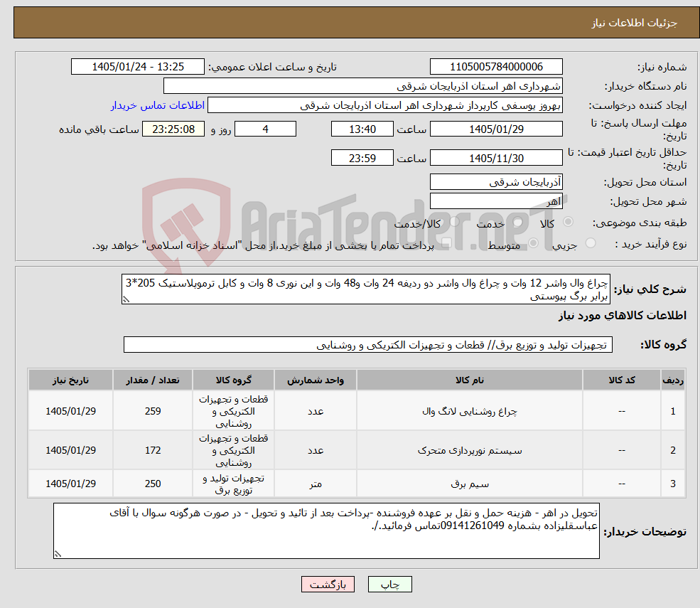Open اطلاعات تماس خریدار link
The image size is (700, 608).
tap(158, 105)
